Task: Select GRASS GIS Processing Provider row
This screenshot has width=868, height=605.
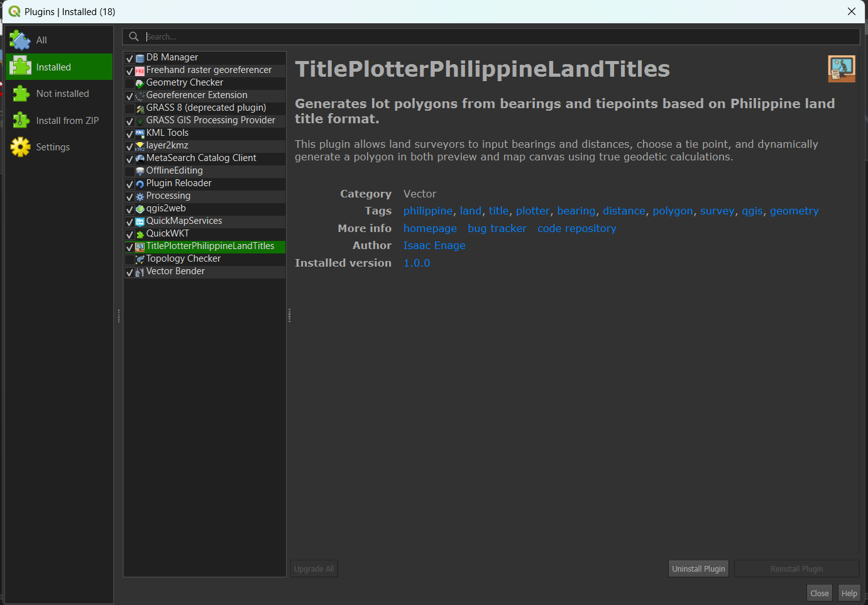Action: 204,120
